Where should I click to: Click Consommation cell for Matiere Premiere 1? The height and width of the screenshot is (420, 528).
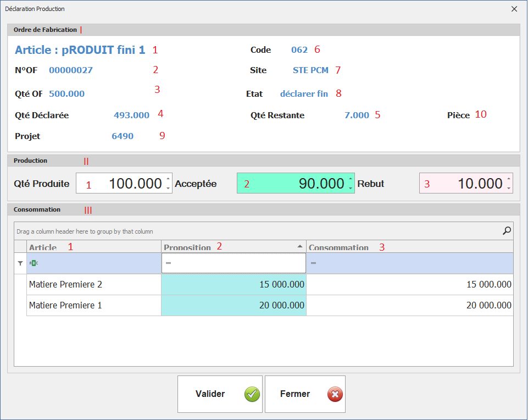coord(409,306)
